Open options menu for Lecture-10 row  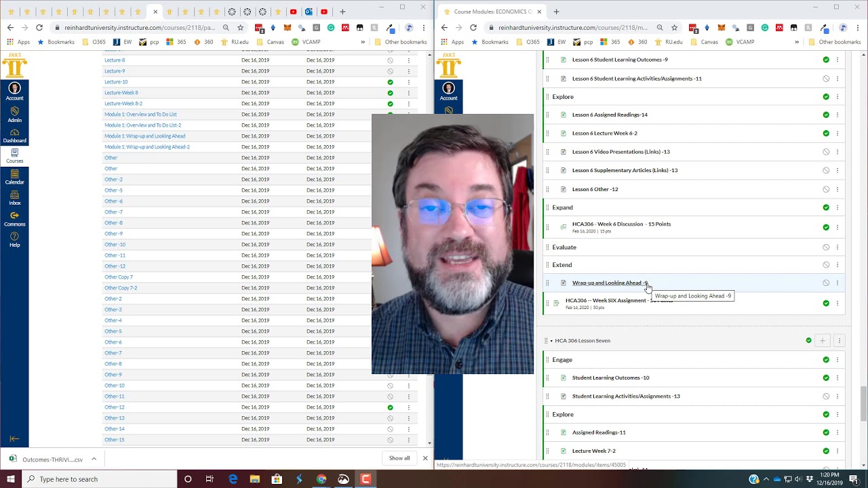[x=409, y=82]
